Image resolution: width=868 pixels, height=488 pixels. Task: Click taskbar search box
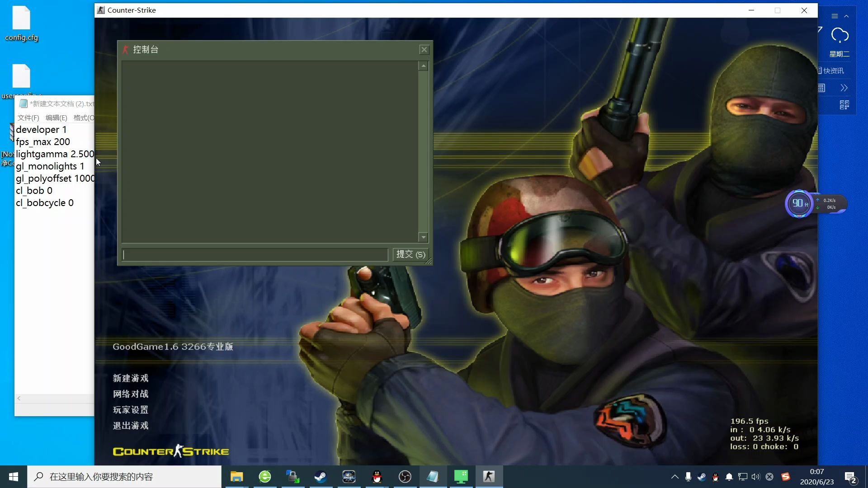tap(124, 477)
